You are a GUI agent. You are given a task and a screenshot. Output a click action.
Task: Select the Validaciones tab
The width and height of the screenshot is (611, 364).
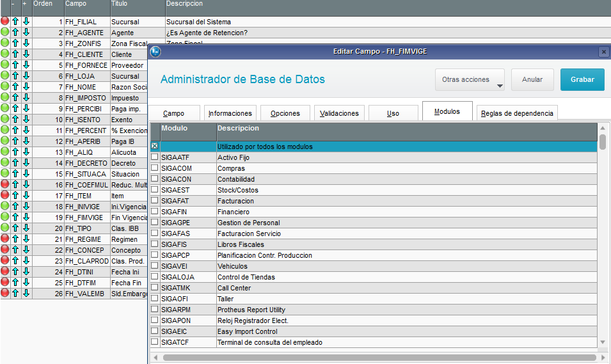point(339,113)
